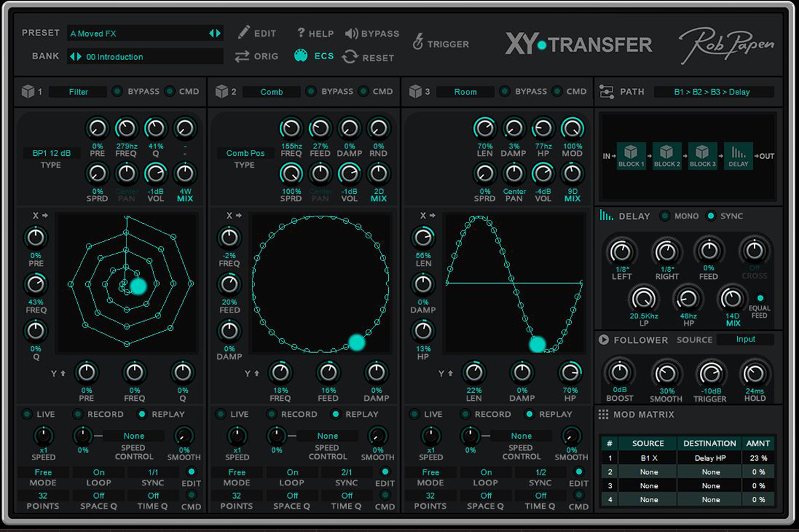This screenshot has height=532, width=799.
Task: Click the Comb FEED knob showing 27%
Action: pos(320,128)
